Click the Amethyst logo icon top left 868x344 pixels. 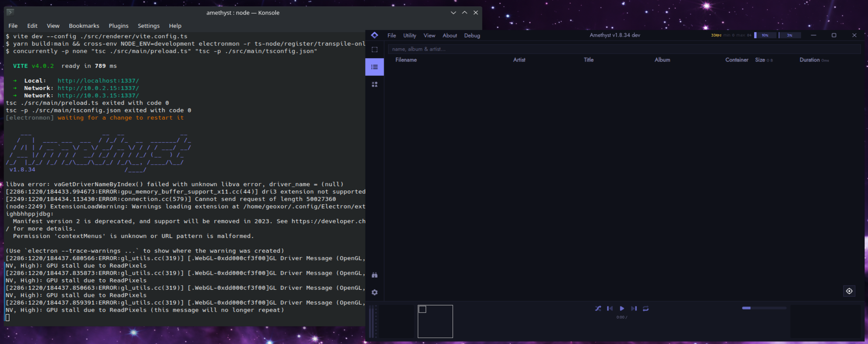point(375,35)
